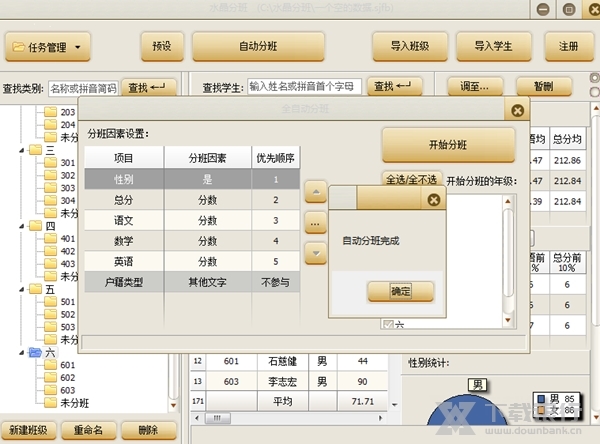600x444 pixels.
Task: Click the 删除 button
Action: (148, 430)
